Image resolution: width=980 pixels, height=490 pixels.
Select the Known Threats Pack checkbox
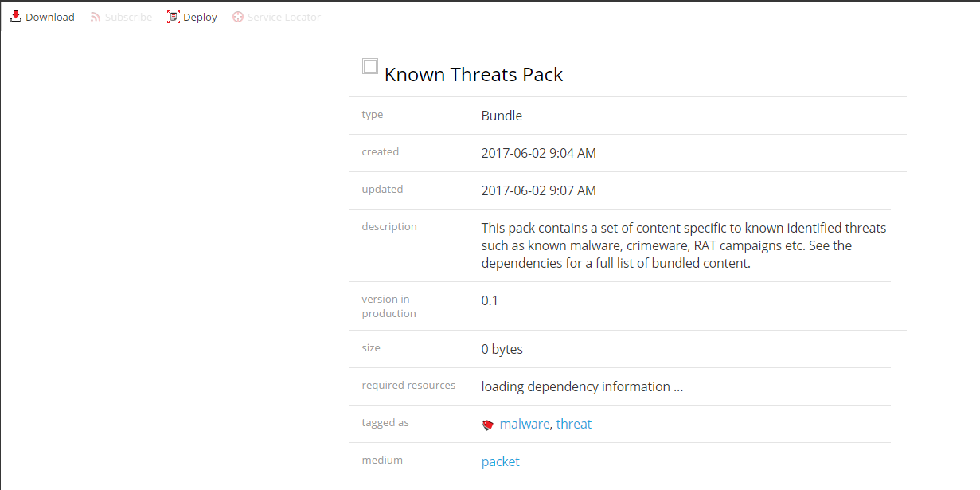point(370,66)
